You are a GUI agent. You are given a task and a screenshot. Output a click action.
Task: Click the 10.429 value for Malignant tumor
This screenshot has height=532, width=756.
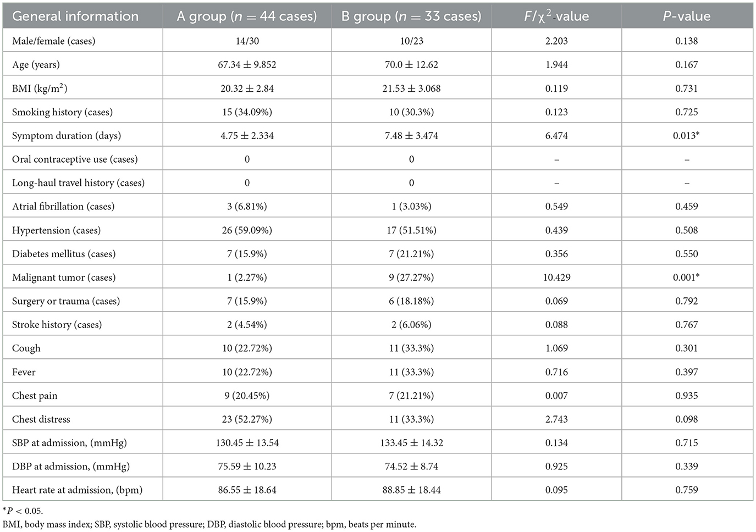556,278
